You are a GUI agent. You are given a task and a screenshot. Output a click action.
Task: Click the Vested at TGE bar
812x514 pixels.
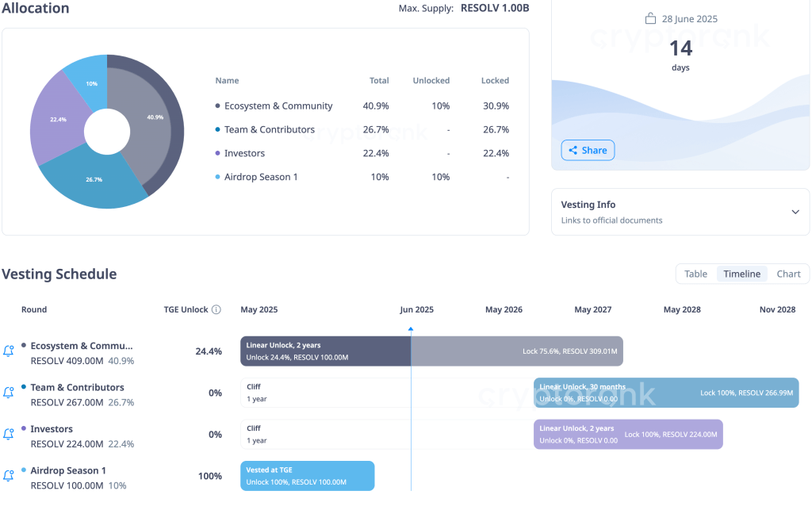click(307, 475)
